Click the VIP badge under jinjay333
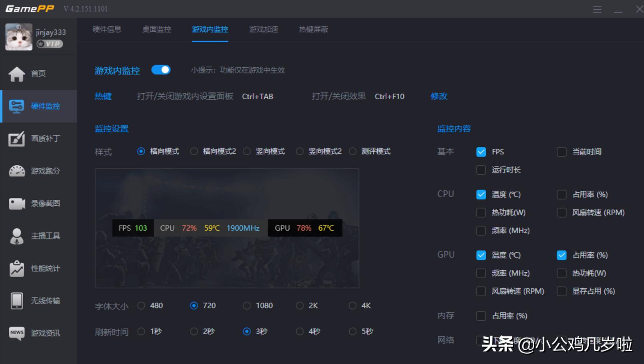The image size is (644, 364). (50, 44)
